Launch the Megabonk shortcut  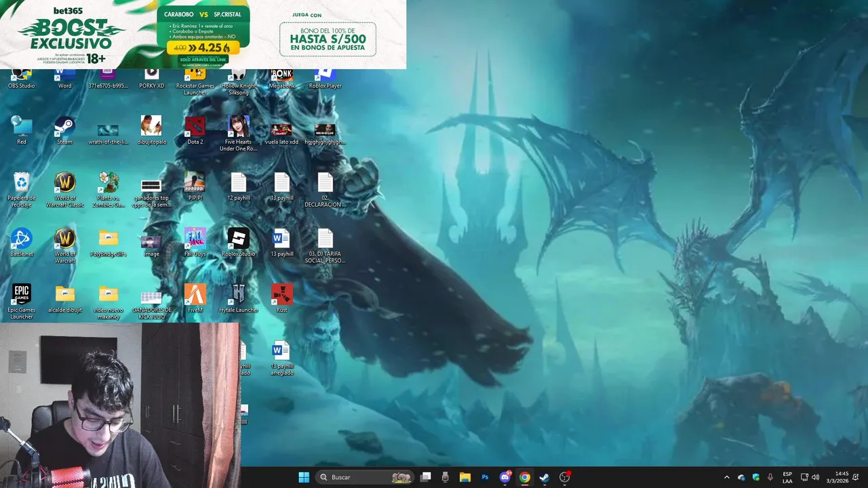(281, 79)
